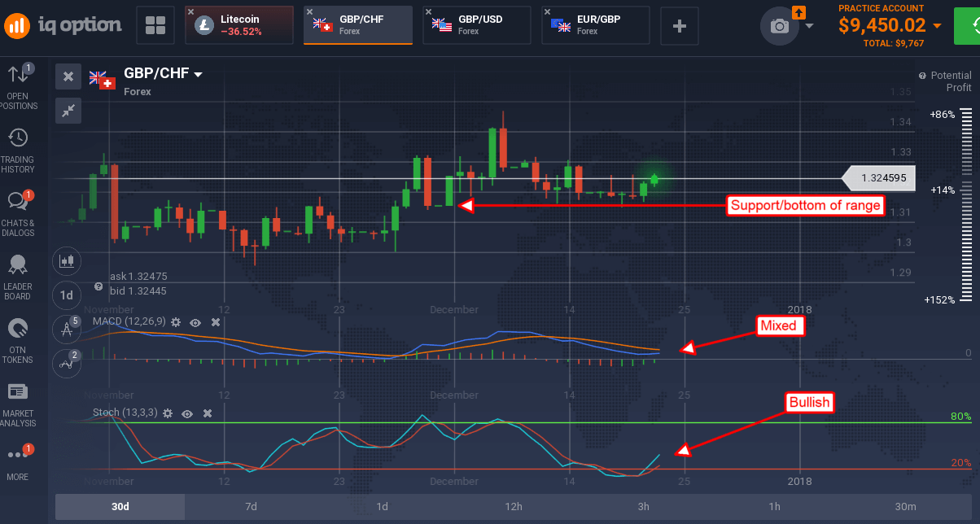Switch to the Litecoin tab

click(x=239, y=25)
